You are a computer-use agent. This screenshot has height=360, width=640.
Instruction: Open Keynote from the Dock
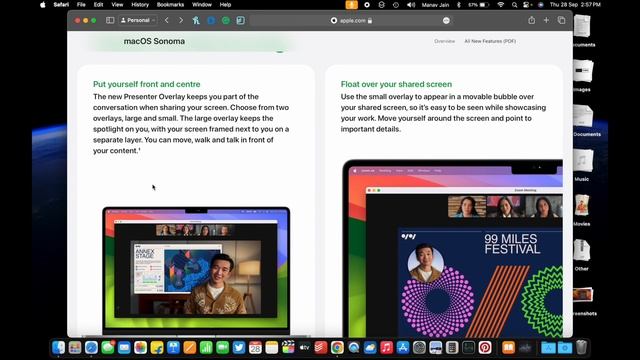(x=173, y=347)
